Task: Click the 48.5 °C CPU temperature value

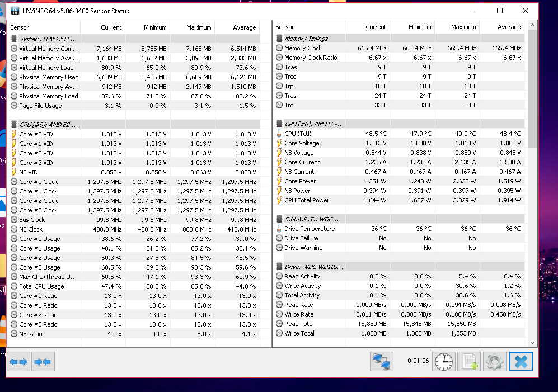Action: [x=376, y=134]
